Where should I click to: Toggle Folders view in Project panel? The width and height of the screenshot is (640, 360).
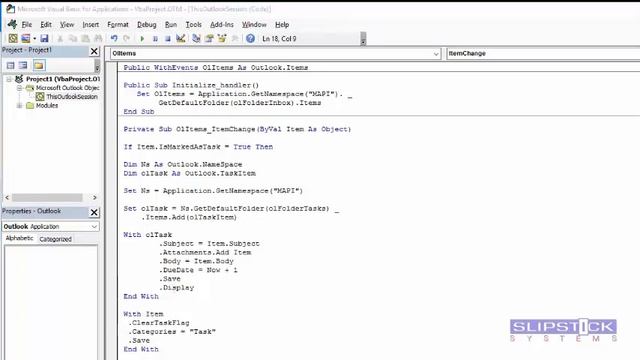pos(39,65)
